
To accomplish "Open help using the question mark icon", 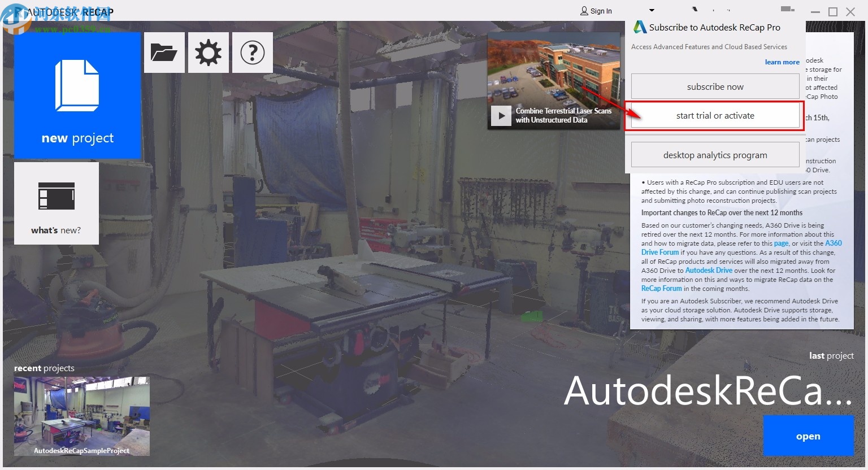I will tap(252, 52).
